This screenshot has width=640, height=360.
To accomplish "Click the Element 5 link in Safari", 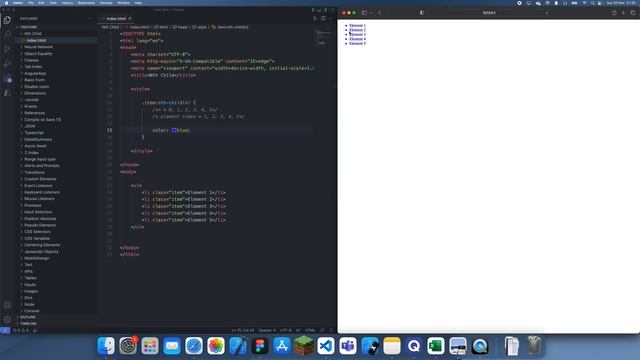I will 357,43.
